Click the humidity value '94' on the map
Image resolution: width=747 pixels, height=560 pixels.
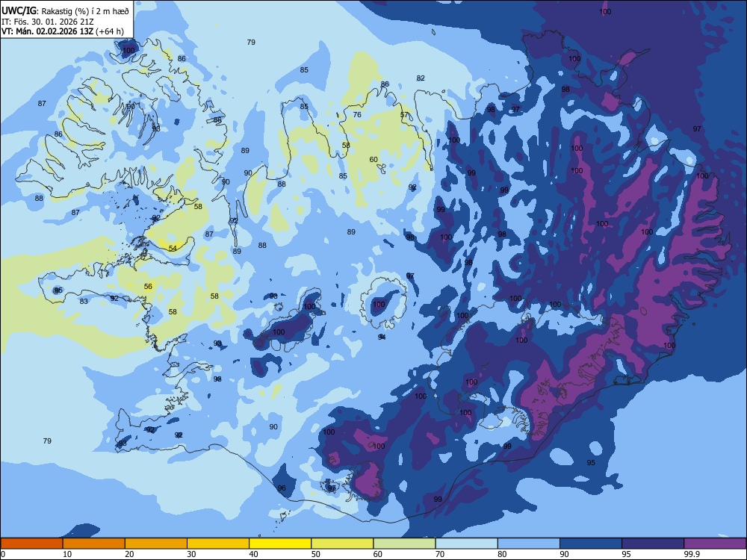click(382, 337)
